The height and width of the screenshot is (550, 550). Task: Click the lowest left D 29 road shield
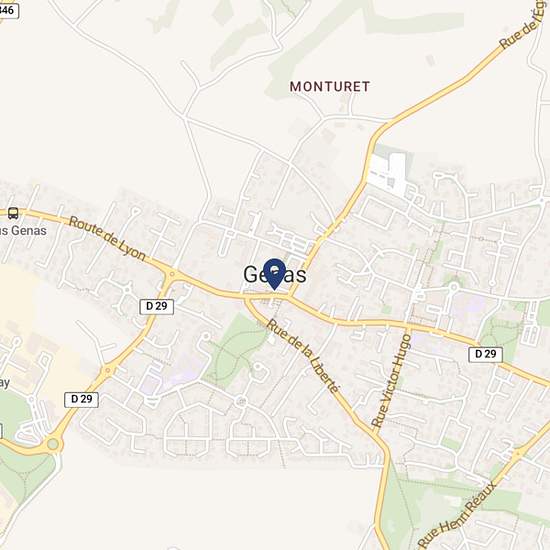point(81,400)
